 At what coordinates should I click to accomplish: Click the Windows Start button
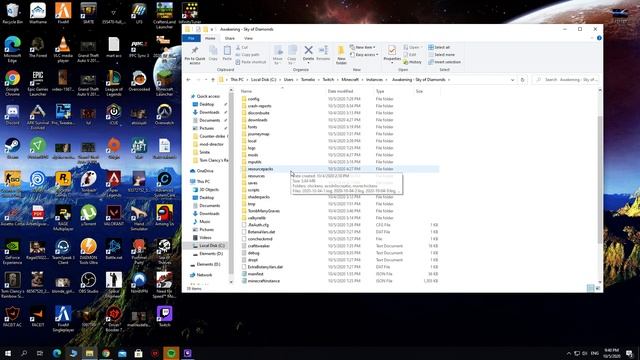click(8, 353)
